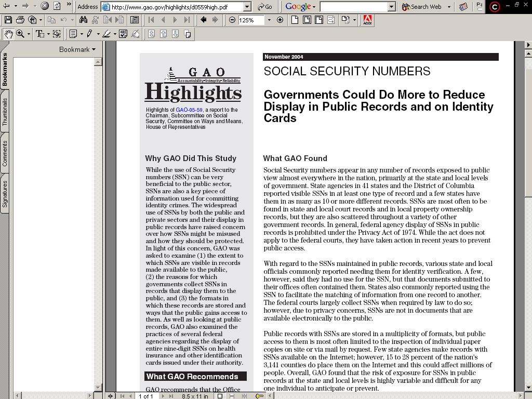The image size is (532, 399).
Task: Click the bookmarks panel scroll up arrow
Action: click(x=98, y=62)
